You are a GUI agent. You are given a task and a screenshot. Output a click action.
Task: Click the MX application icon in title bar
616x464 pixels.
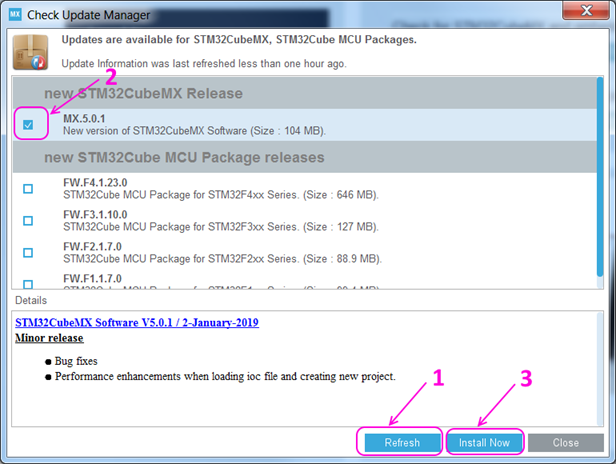pos(15,15)
